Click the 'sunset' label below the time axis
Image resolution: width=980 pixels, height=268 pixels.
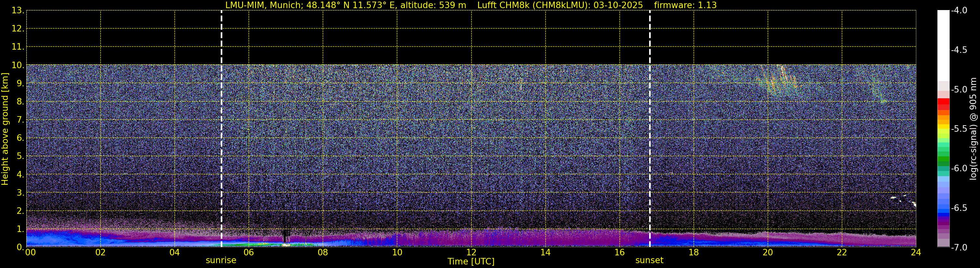(649, 261)
